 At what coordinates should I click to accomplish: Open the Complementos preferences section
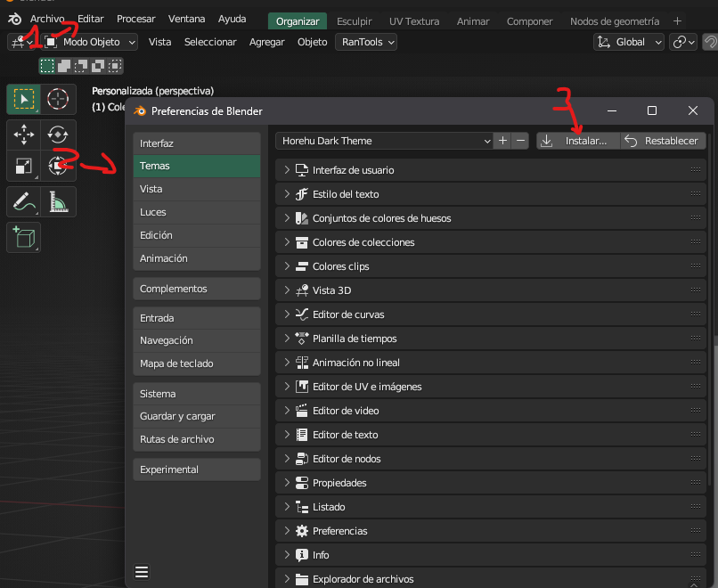coord(197,289)
